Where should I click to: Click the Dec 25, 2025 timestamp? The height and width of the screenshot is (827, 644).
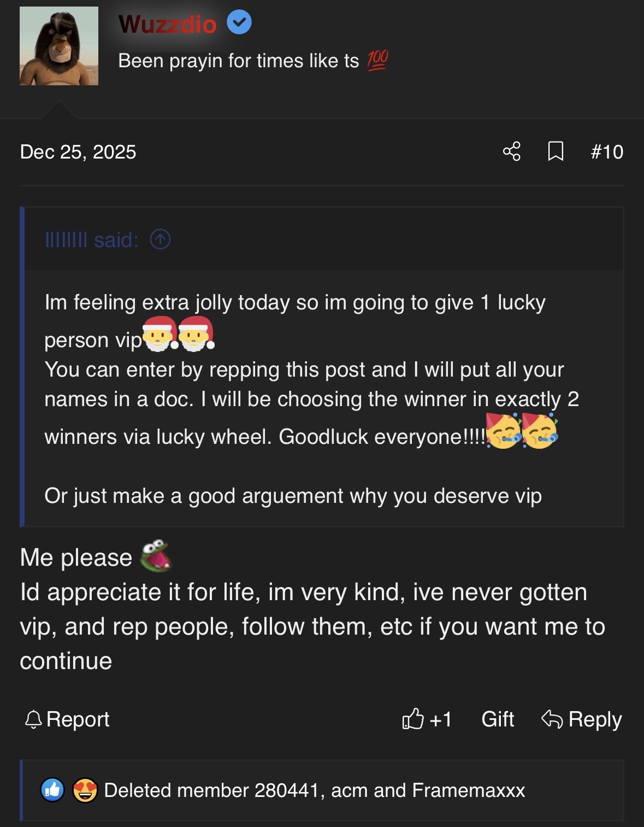point(78,152)
